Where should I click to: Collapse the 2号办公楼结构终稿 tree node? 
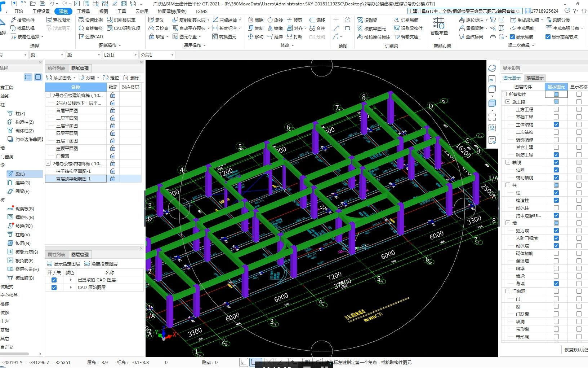48,163
